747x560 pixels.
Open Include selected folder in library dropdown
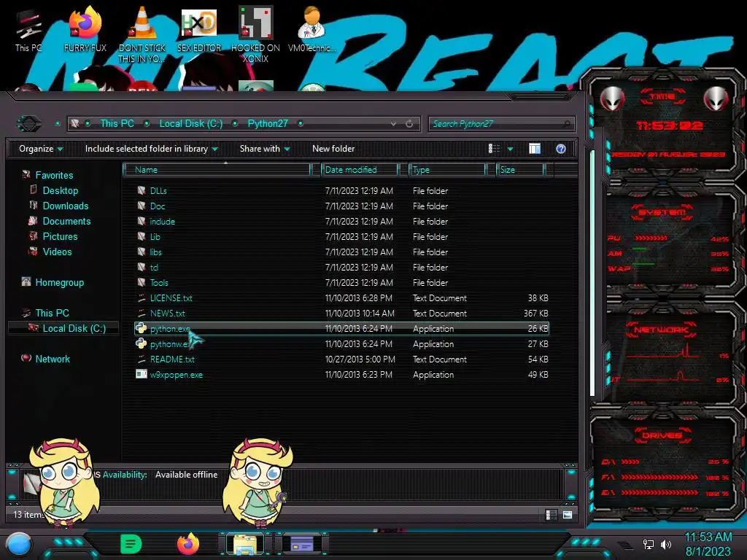click(151, 149)
